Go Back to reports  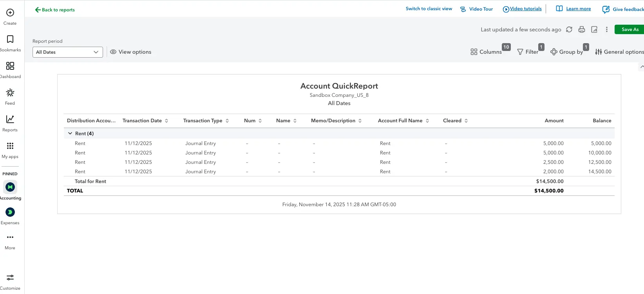pos(55,10)
